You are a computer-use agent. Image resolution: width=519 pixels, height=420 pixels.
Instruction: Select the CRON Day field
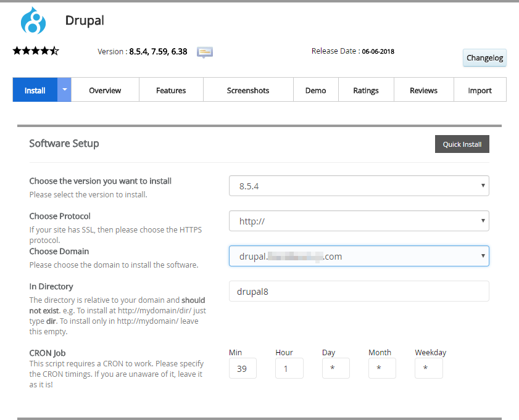(x=336, y=368)
